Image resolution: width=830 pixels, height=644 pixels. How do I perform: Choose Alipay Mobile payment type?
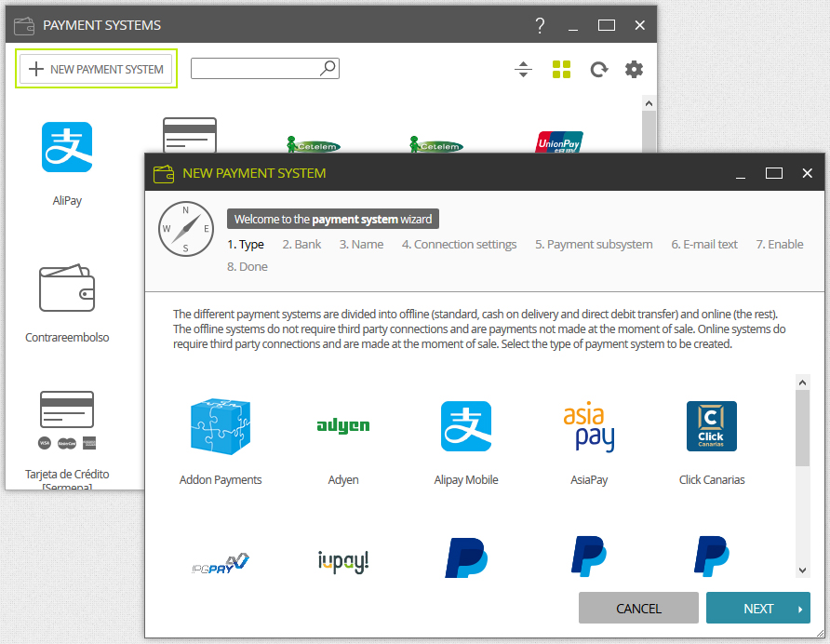point(466,426)
